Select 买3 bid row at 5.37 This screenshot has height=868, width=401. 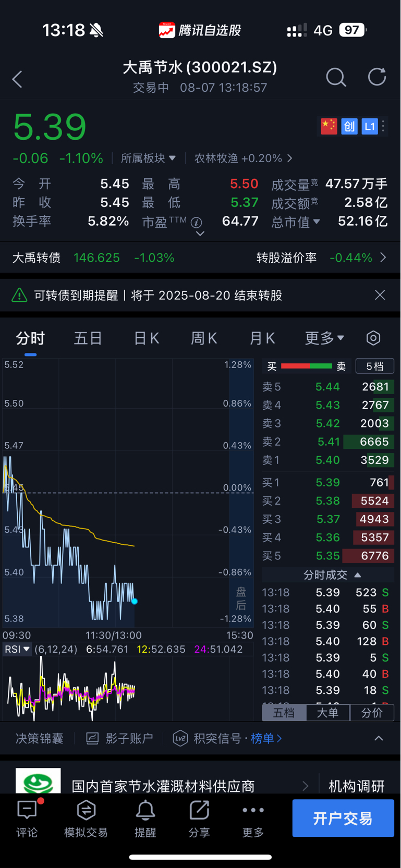click(328, 519)
